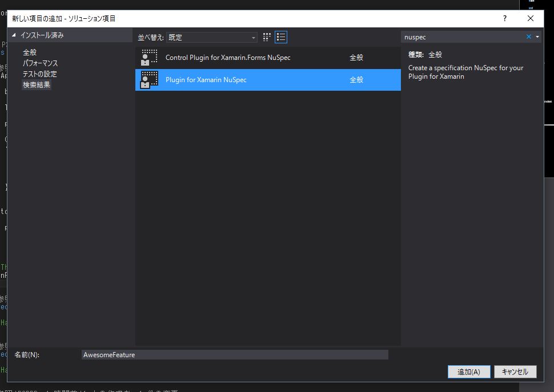Switch to small icons view
The width and height of the screenshot is (554, 392).
pyautogui.click(x=266, y=37)
